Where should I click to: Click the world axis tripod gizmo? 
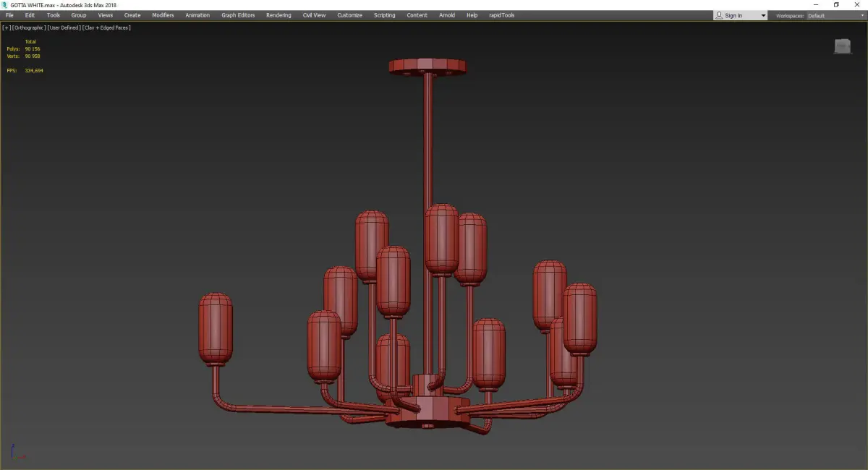click(19, 453)
